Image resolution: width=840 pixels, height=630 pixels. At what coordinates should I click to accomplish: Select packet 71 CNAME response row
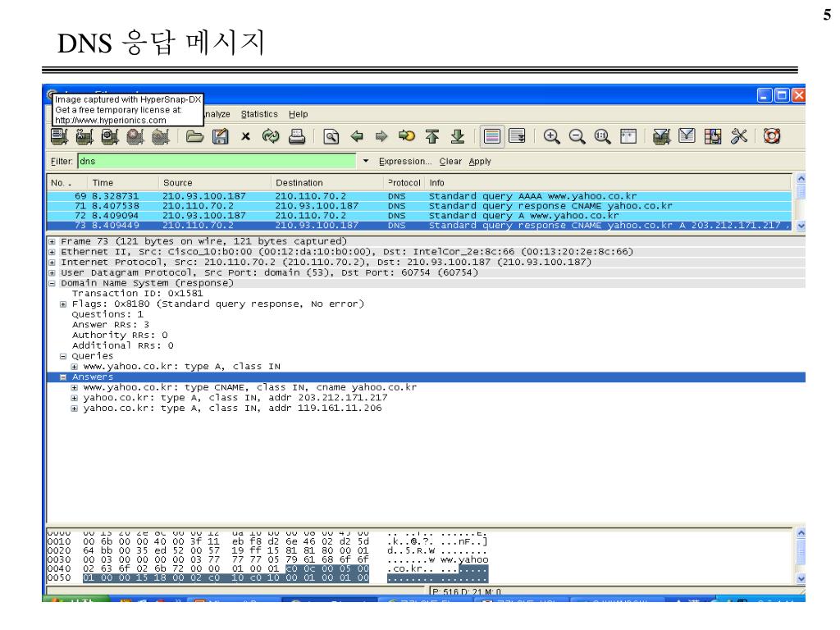(419, 206)
